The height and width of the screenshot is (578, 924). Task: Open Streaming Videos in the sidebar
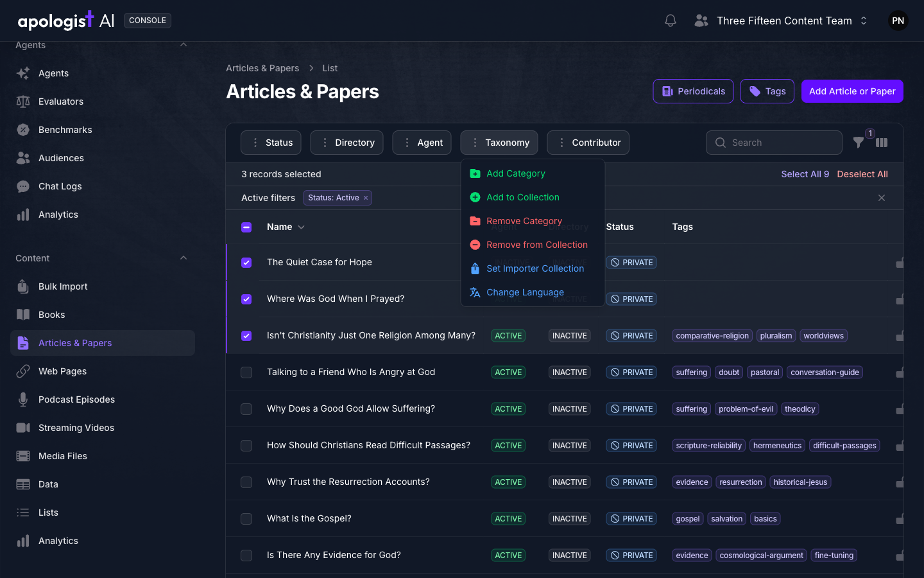[x=103, y=428]
